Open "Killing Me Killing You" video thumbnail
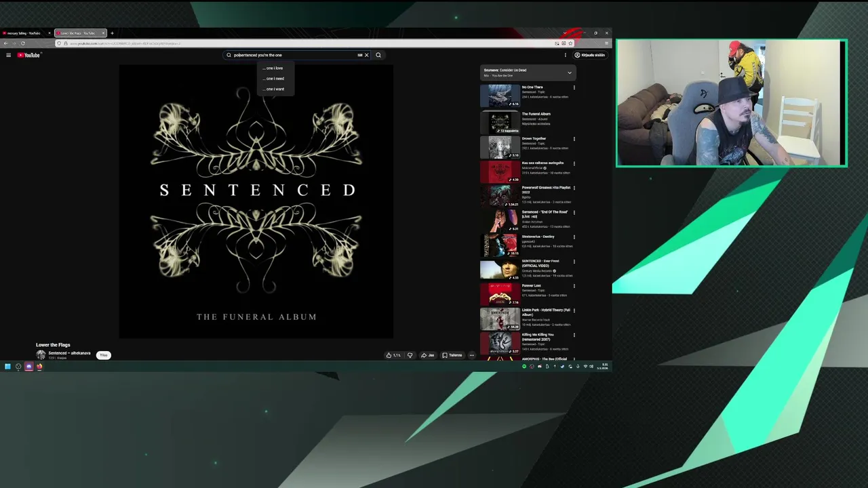 (x=500, y=343)
